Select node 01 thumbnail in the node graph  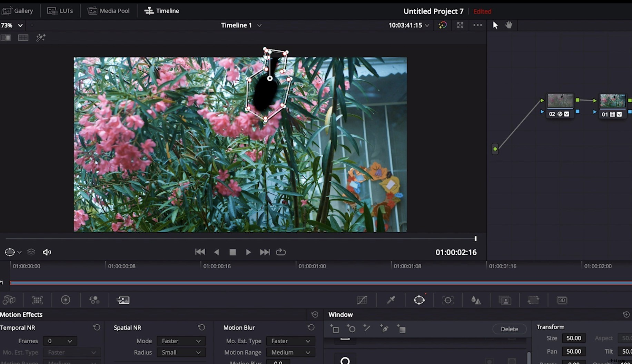pyautogui.click(x=612, y=100)
